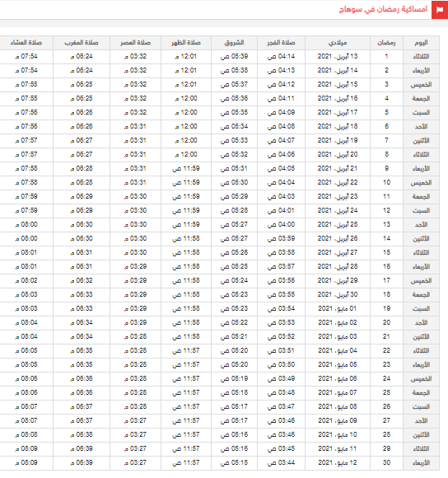Select the اليوم column header
The width and height of the screenshot is (448, 478).
(421, 43)
